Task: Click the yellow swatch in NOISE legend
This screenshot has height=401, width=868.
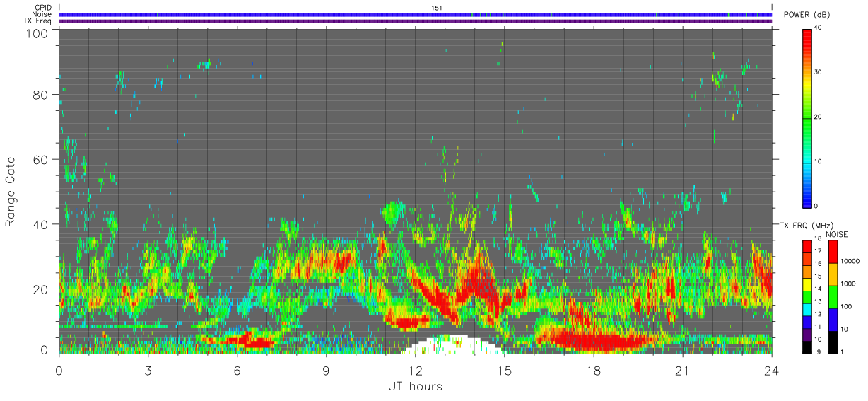Action: click(x=832, y=274)
